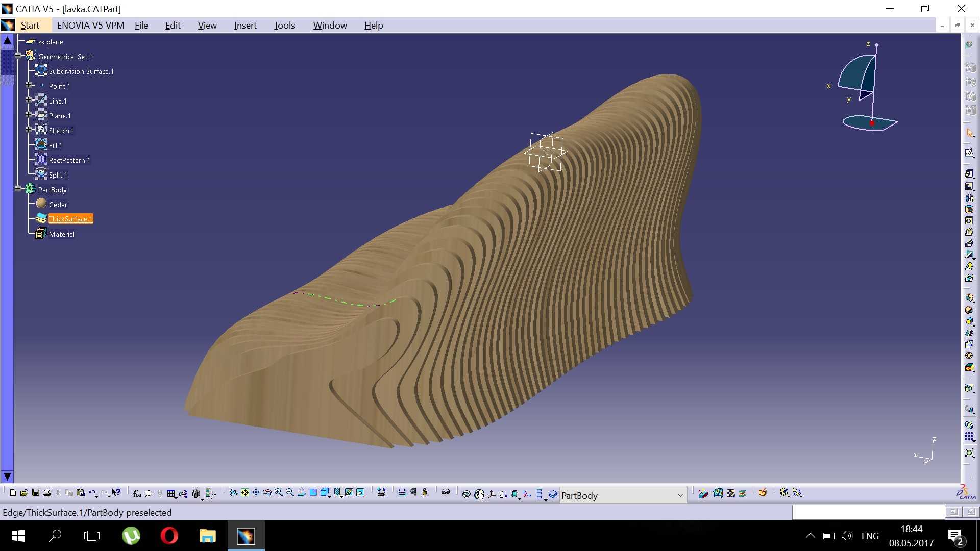
Task: Click the Zoom In magnifier icon
Action: tap(279, 493)
